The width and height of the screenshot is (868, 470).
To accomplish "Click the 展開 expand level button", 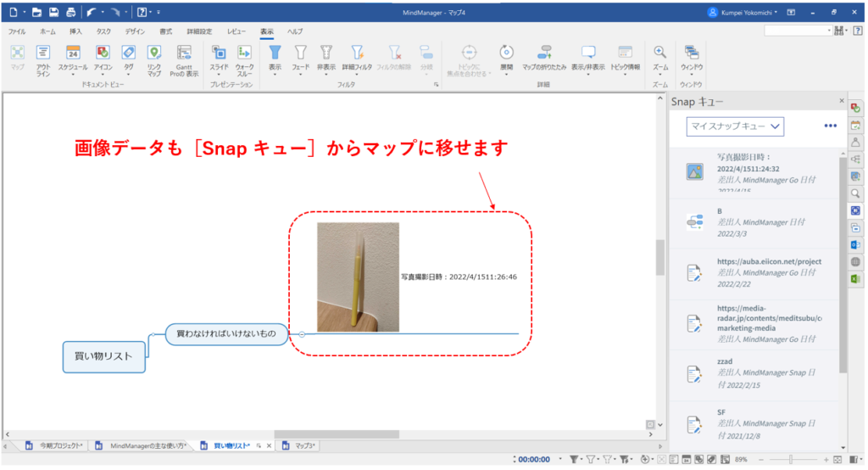I will [x=506, y=59].
